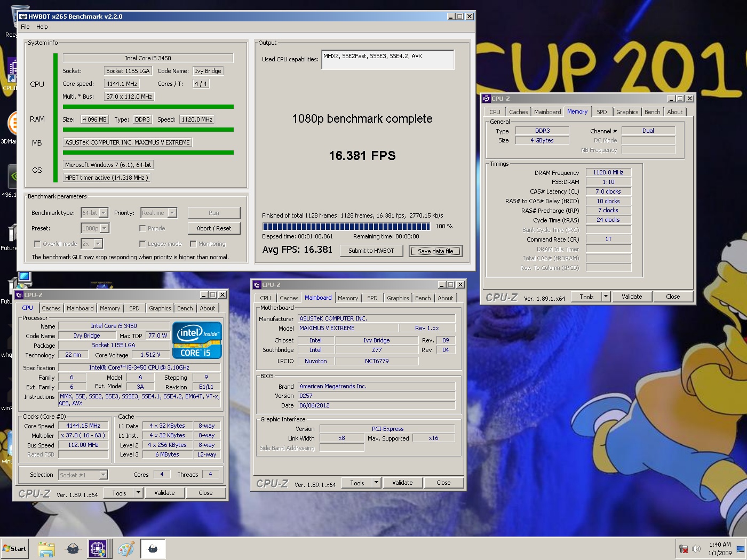Launch Paint from the taskbar
747x560 pixels.
click(126, 548)
